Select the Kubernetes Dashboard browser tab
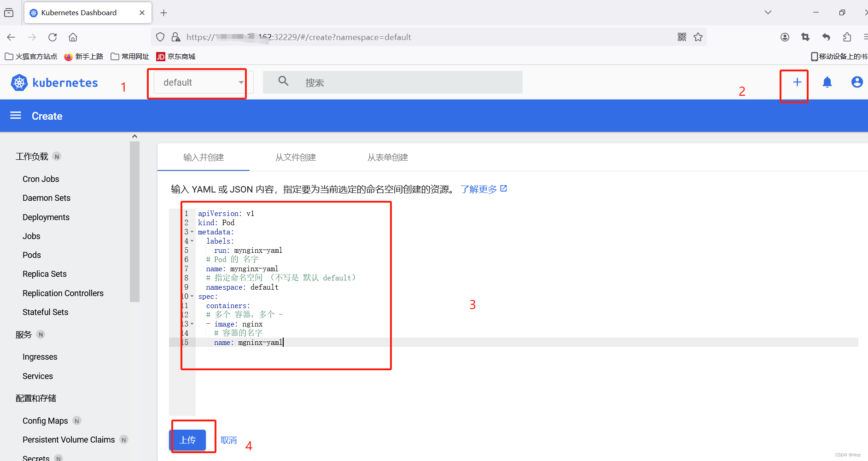 pyautogui.click(x=87, y=13)
